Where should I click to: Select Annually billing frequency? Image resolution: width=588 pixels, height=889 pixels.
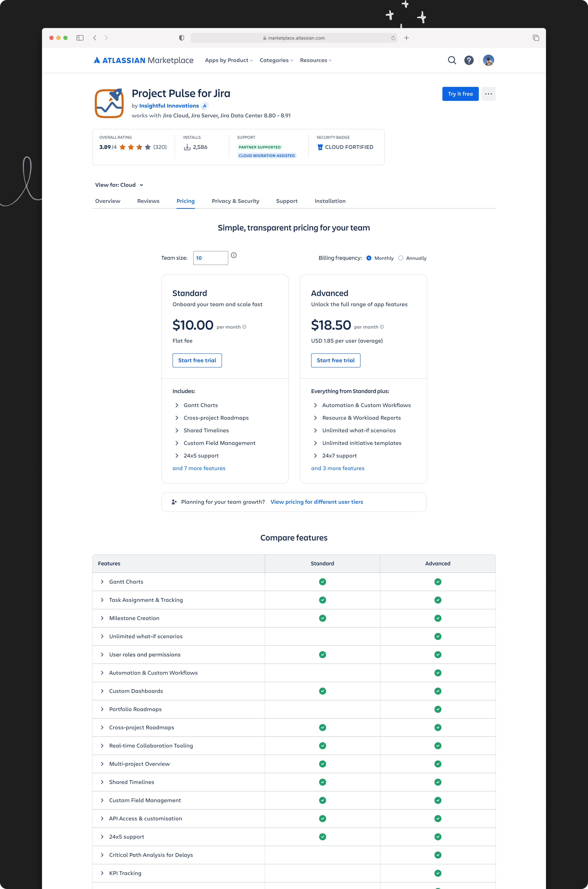pos(401,258)
